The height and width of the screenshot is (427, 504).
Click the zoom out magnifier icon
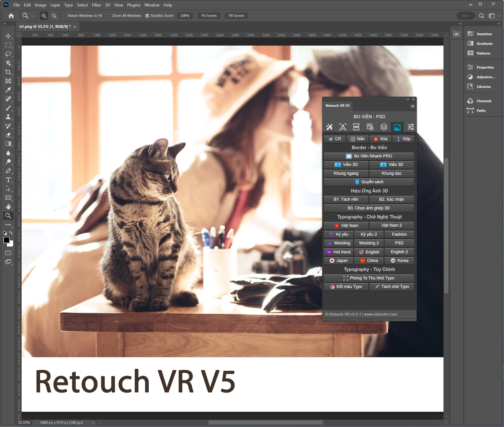[x=54, y=16]
